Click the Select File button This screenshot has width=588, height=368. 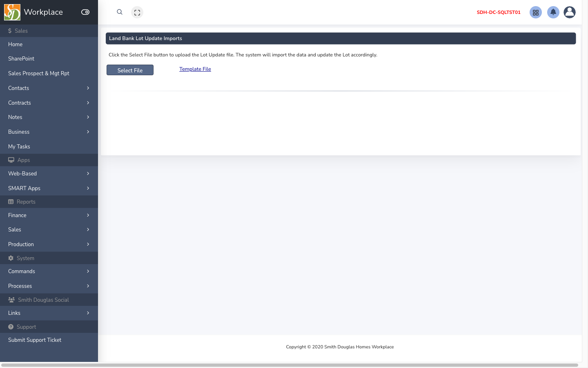click(130, 70)
